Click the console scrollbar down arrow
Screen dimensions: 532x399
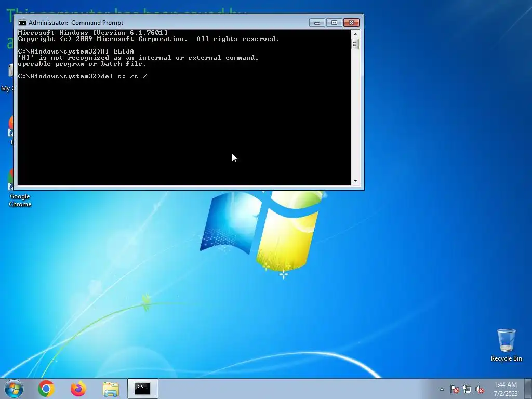tap(355, 181)
